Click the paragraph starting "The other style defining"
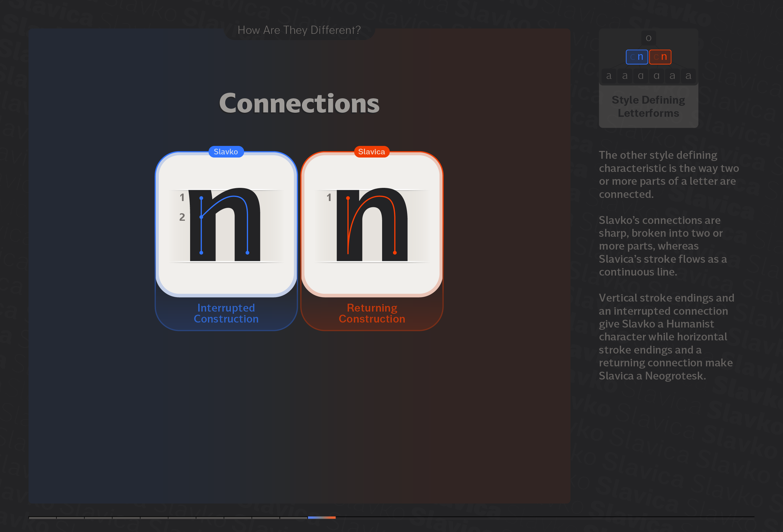Screen dimensions: 783x532 click(668, 174)
